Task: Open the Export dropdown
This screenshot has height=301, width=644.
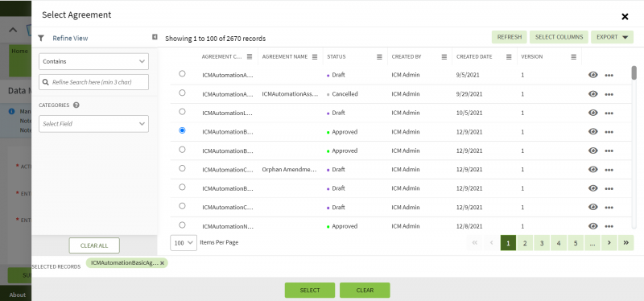Action: (612, 37)
